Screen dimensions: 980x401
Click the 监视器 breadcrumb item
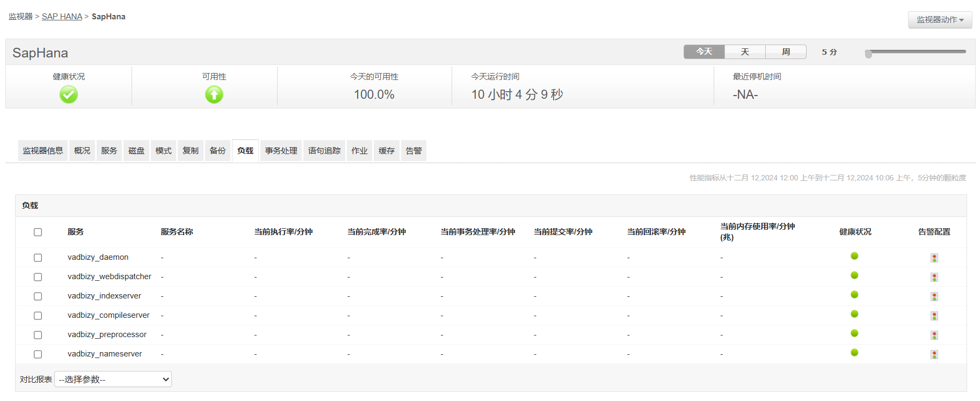(20, 17)
